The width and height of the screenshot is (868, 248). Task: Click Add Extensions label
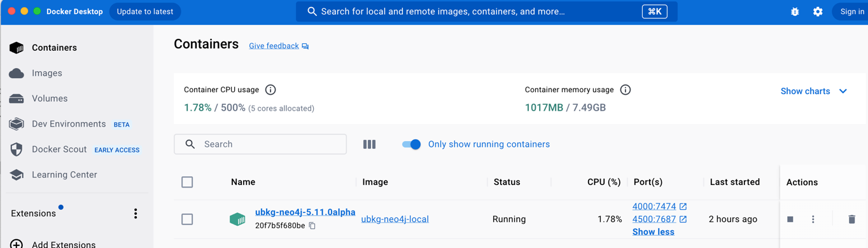click(64, 244)
